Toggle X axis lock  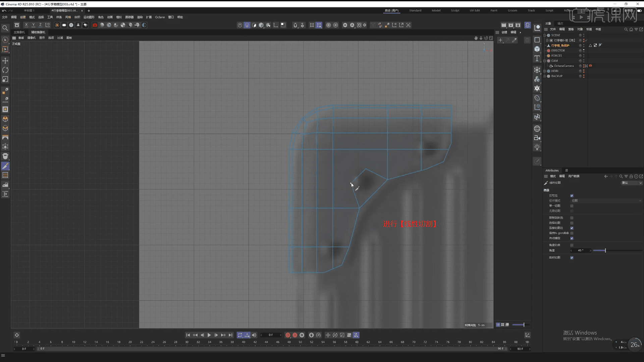26,25
